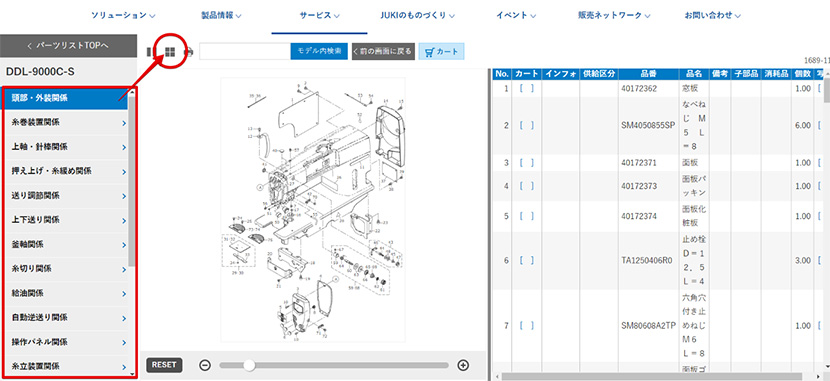Click the diagram zoom slider track
Image resolution: width=830 pixels, height=381 pixels.
pos(334,365)
